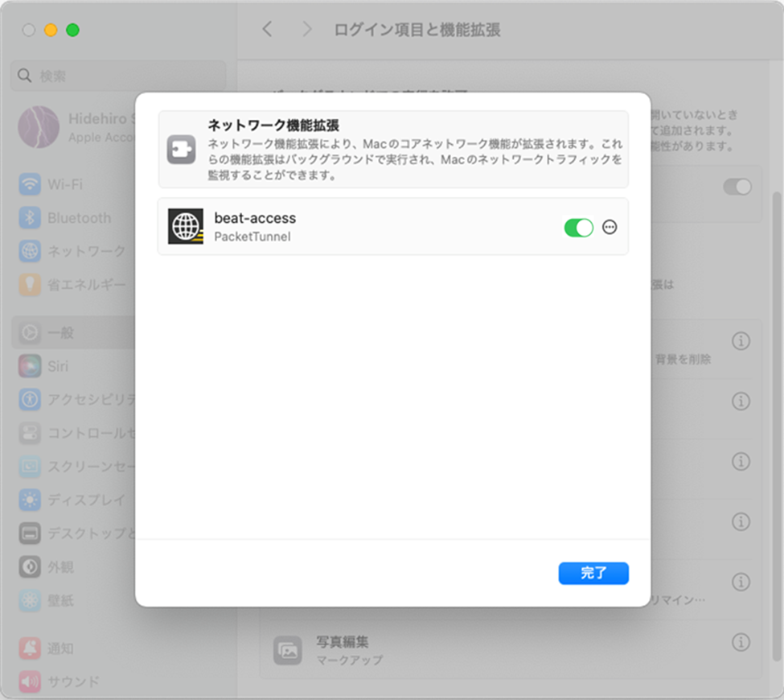Click the beat-access globe icon
Viewport: 784px width, 700px height.
click(186, 226)
